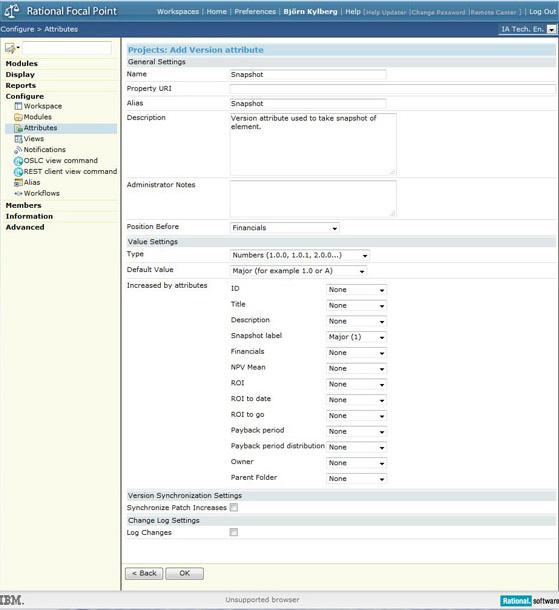Click Configure in the breadcrumb

(17, 29)
